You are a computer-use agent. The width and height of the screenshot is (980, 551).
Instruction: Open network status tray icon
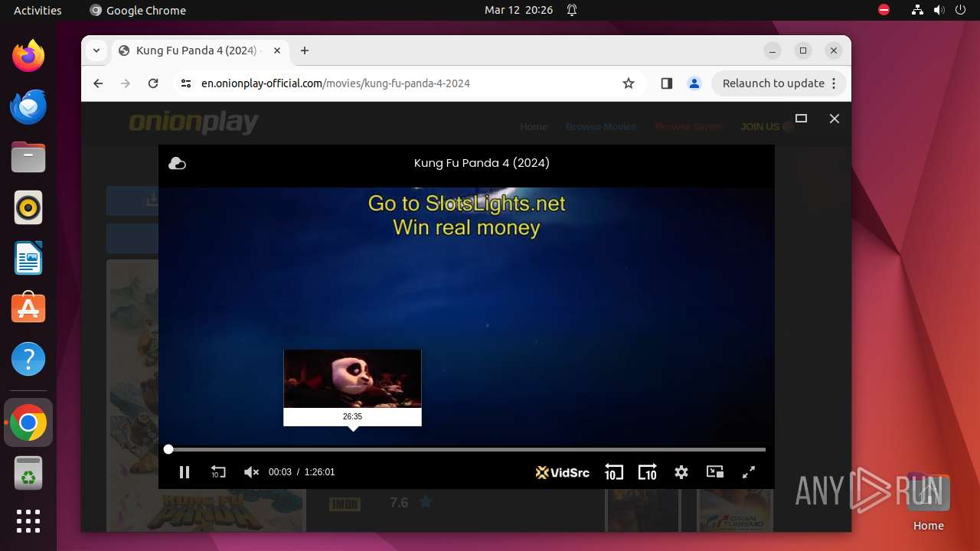point(917,10)
